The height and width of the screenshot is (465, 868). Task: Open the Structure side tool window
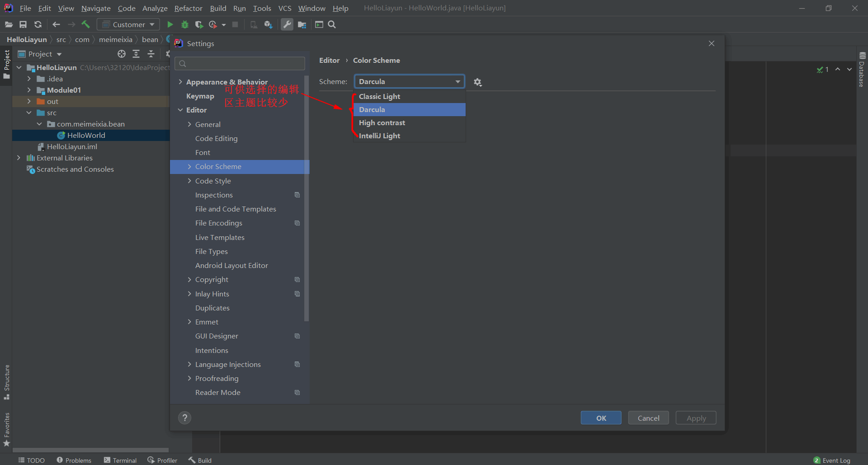coord(7,382)
